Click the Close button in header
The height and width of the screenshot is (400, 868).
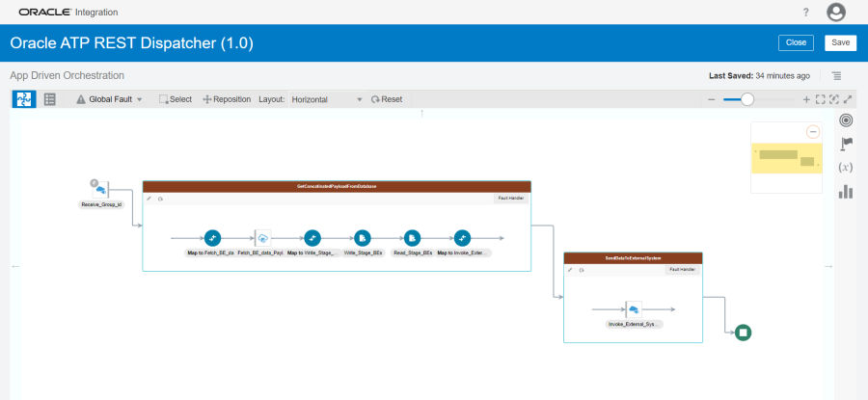[x=796, y=42]
